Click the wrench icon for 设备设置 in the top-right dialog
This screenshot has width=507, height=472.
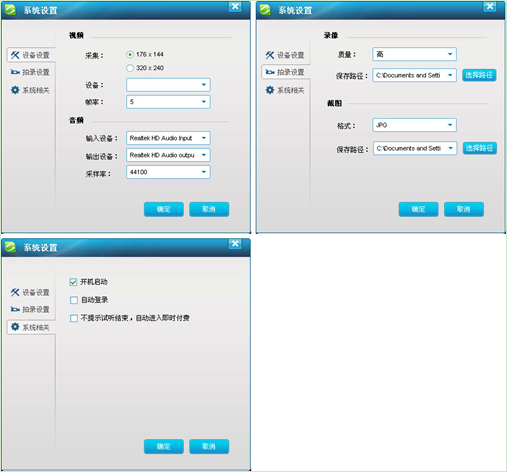(270, 55)
